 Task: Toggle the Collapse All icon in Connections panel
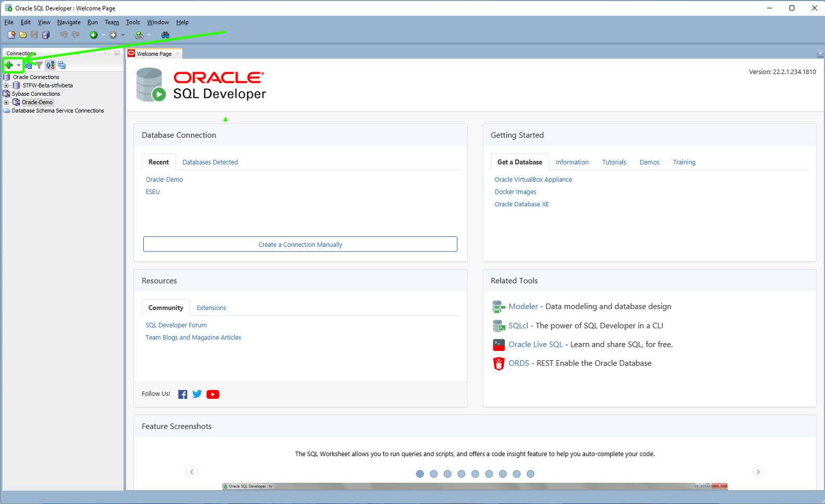click(62, 66)
